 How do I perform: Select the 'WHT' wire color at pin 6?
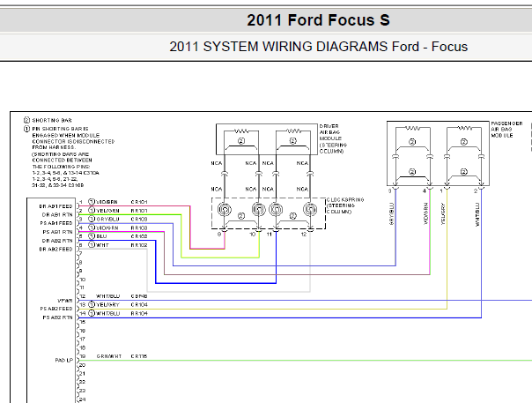coord(102,245)
